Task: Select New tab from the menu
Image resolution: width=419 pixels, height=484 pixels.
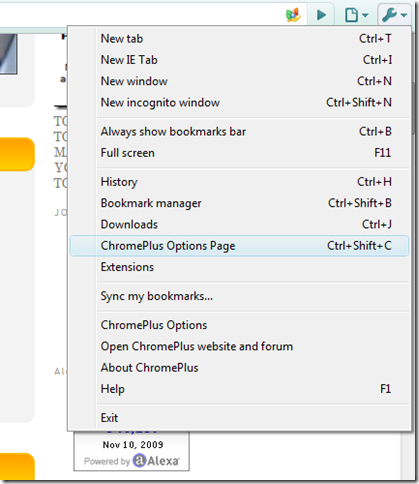Action: coord(239,39)
